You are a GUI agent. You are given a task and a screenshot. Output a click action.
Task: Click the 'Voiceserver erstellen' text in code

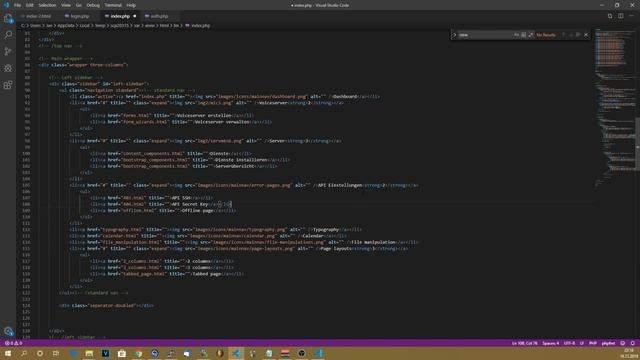[204, 116]
